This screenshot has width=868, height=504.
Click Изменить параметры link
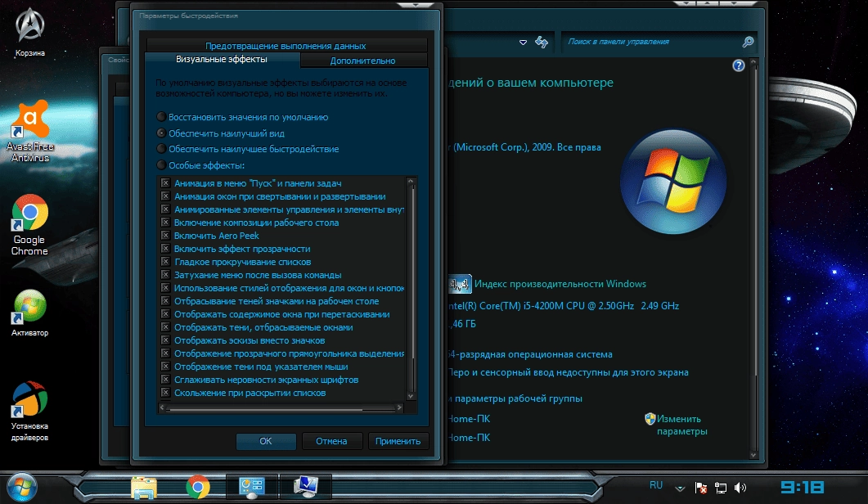682,425
